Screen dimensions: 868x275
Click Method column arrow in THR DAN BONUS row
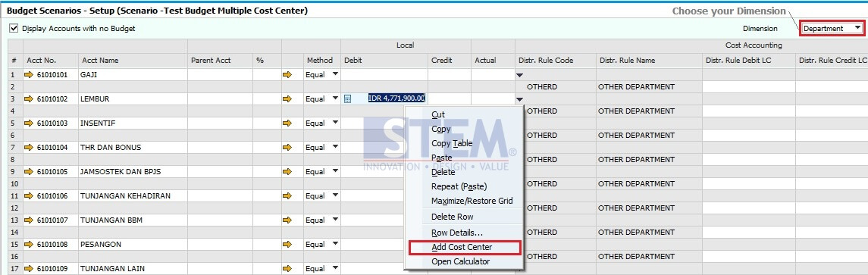click(287, 148)
